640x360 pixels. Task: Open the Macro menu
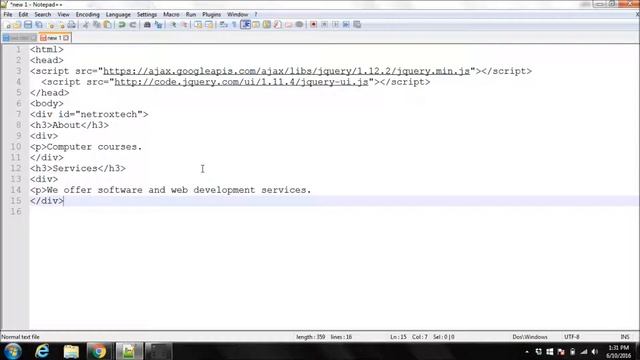point(171,14)
